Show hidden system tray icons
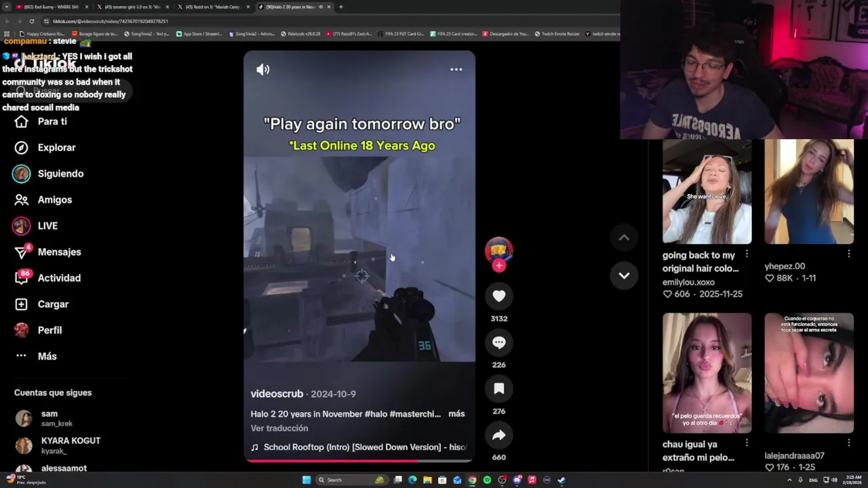Image resolution: width=868 pixels, height=488 pixels. pyautogui.click(x=789, y=480)
